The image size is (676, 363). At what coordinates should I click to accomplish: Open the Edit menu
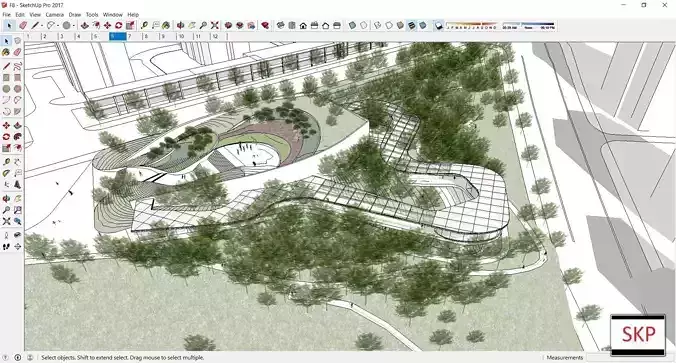20,15
